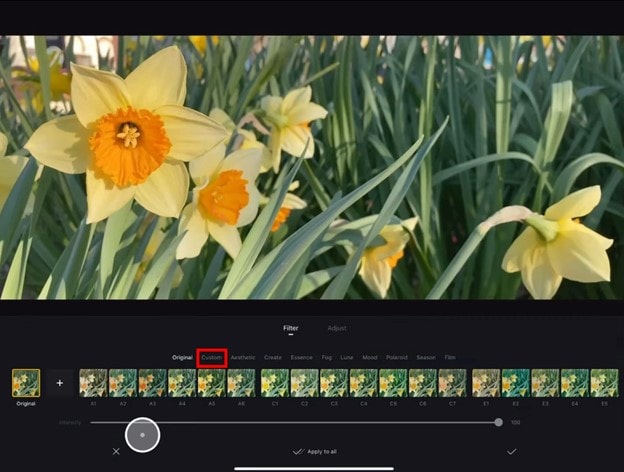Apply the E3 filter thumbnail
This screenshot has height=472, width=624.
coord(545,383)
